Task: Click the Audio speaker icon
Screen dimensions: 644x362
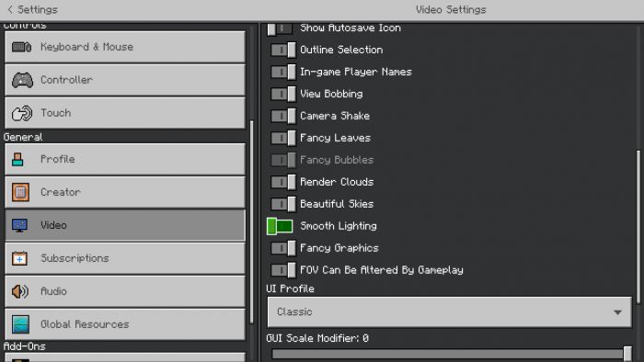Action: (19, 291)
